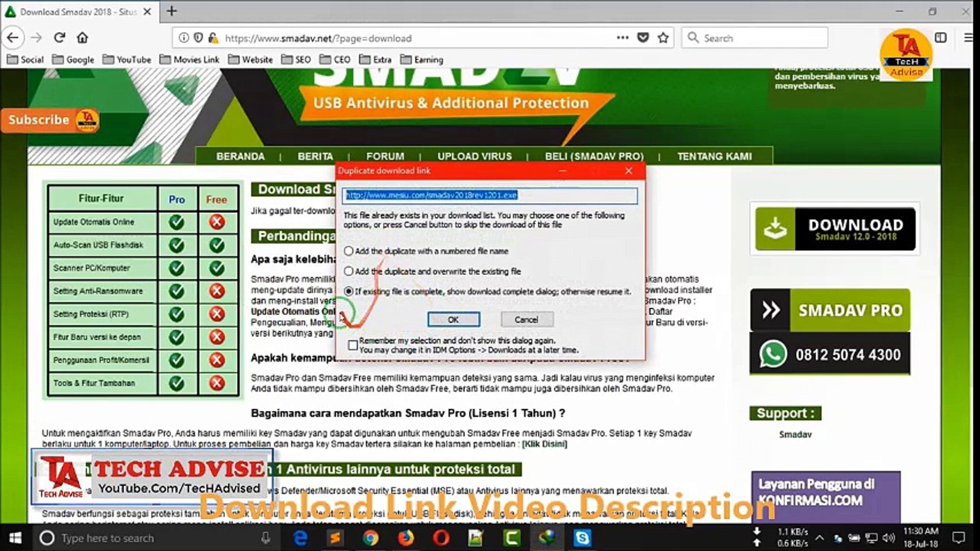980x551 pixels.
Task: Expand BELI SMADAV PRO menu option
Action: coord(595,156)
